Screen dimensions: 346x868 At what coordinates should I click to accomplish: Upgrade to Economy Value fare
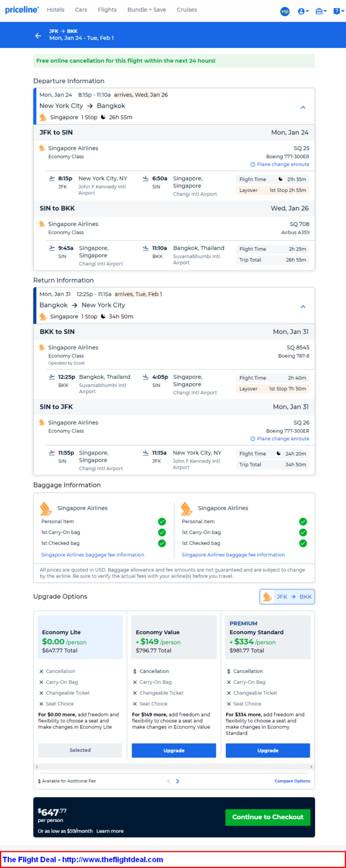(174, 750)
